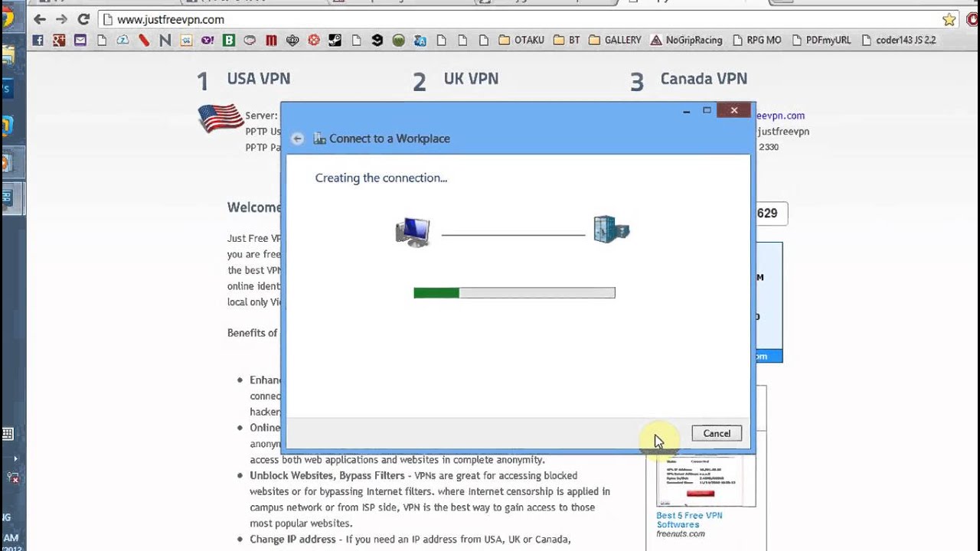
Task: Click the 'Unblock Websites, Bypass Filters' text
Action: [327, 475]
